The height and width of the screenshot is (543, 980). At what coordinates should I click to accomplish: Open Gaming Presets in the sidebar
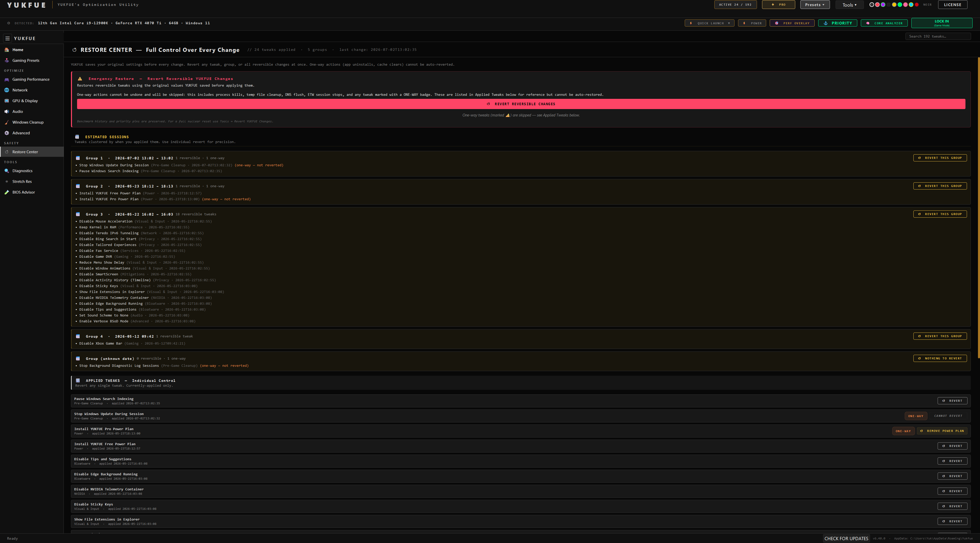pyautogui.click(x=32, y=61)
